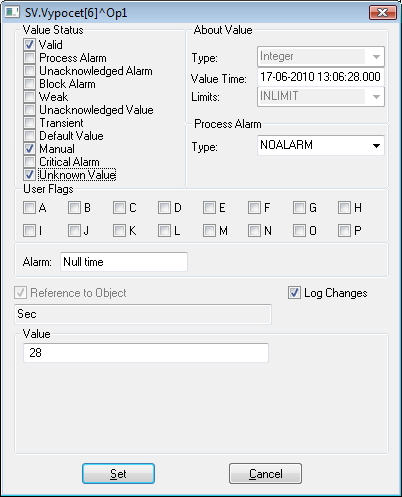The width and height of the screenshot is (402, 497).
Task: Enable user flag B
Action: coord(74,207)
